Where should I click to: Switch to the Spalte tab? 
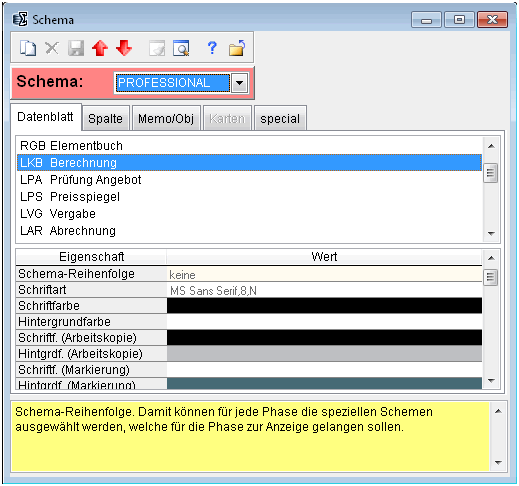tap(105, 119)
